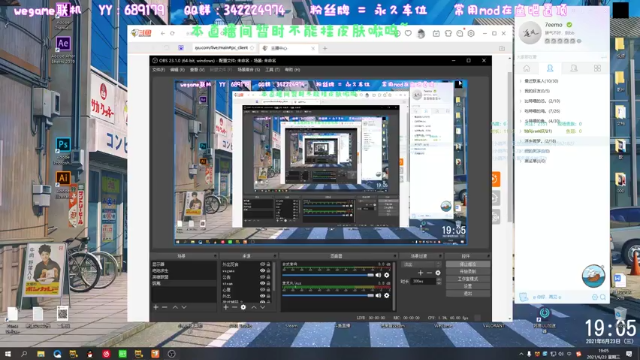
Task: Click start recording button in OBS Controls
Action: [468, 271]
